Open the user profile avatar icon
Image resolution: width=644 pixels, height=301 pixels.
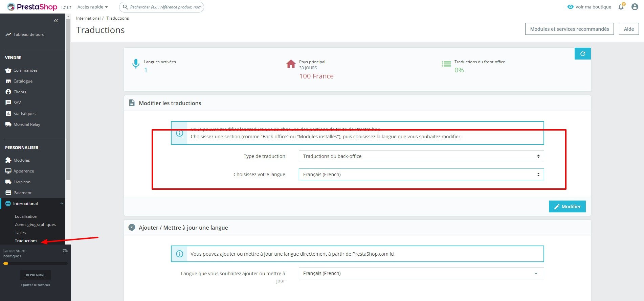point(635,7)
